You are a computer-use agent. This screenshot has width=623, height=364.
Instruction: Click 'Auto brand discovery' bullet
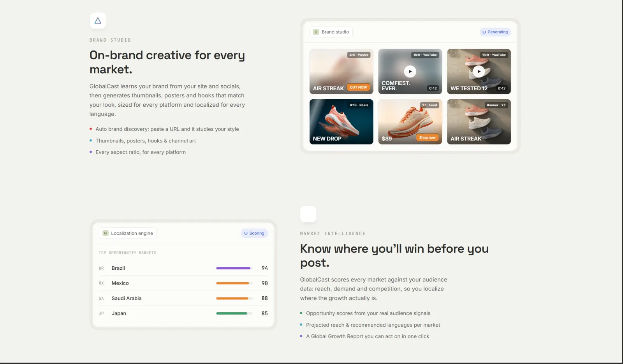pyautogui.click(x=167, y=129)
